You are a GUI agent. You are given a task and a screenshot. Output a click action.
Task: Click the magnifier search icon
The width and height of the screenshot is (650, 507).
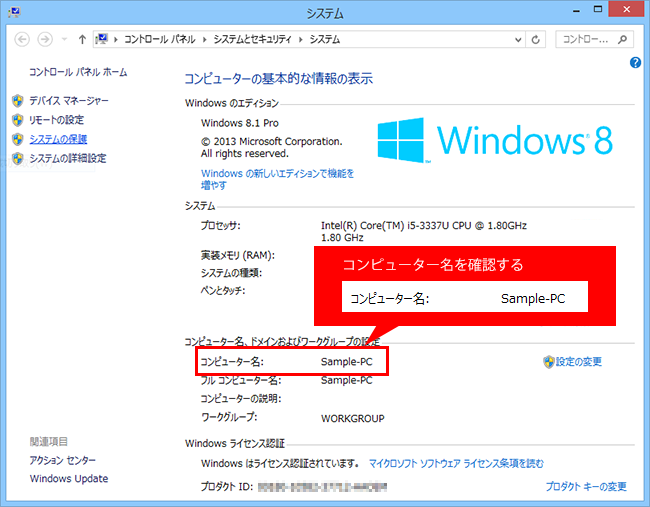click(x=622, y=39)
